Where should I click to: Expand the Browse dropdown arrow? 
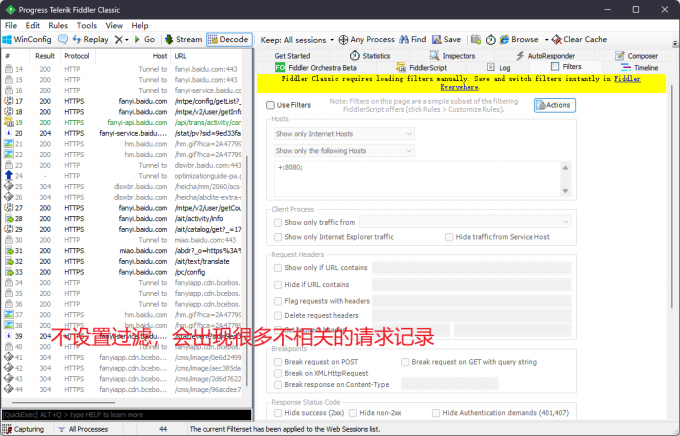point(546,40)
